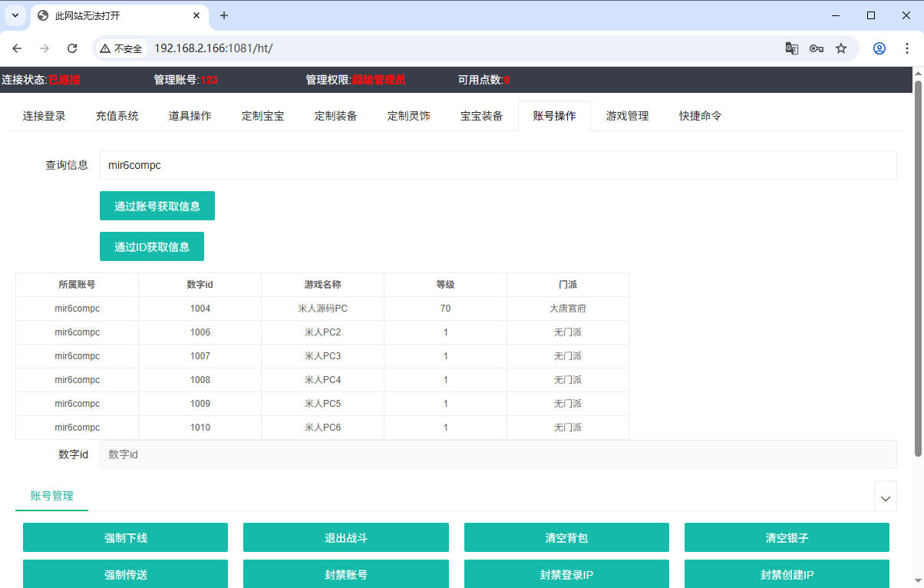Open the Chrome three-dot menu
Viewport: 924px width, 588px height.
(x=907, y=48)
